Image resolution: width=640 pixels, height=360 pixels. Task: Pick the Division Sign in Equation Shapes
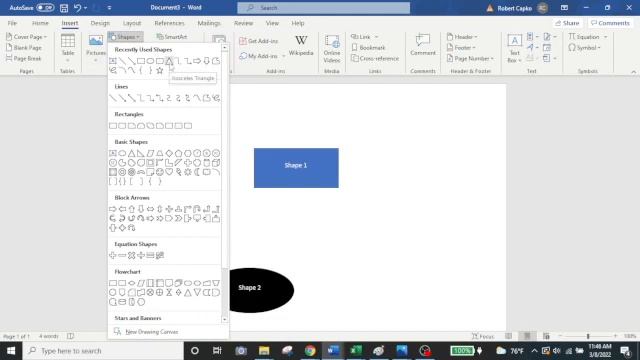point(141,256)
